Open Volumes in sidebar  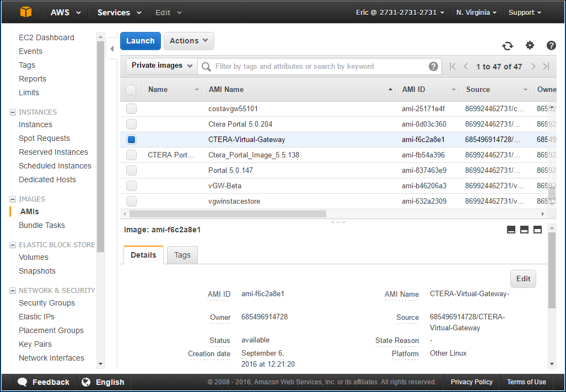pos(34,257)
